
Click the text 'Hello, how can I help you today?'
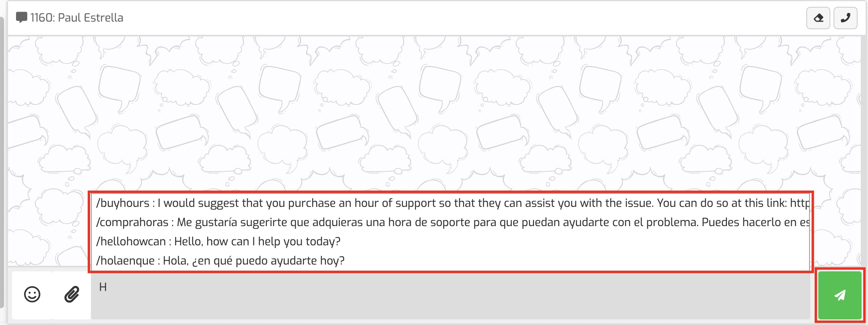click(x=257, y=242)
